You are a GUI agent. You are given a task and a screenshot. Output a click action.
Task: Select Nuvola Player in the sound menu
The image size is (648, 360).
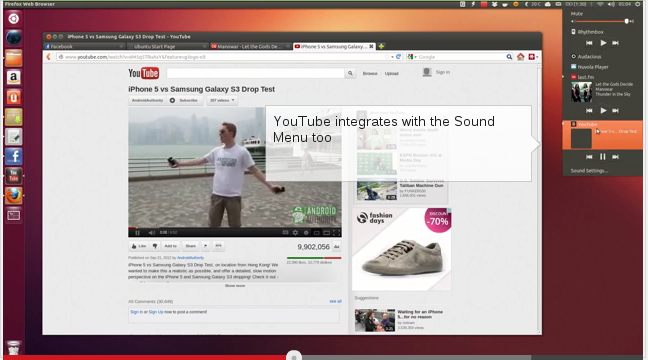(593, 67)
